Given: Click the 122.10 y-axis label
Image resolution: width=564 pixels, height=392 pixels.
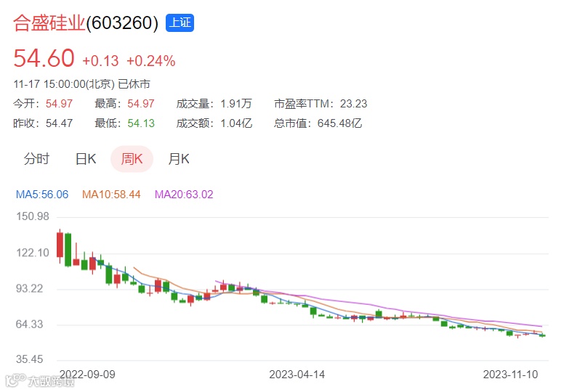Looking at the screenshot, I should pos(33,253).
